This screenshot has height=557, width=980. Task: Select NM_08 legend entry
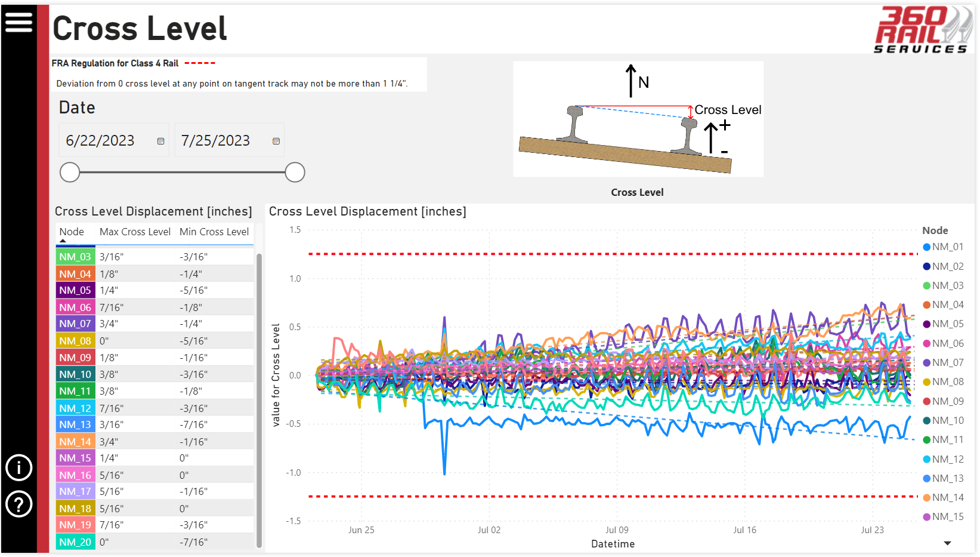(943, 382)
